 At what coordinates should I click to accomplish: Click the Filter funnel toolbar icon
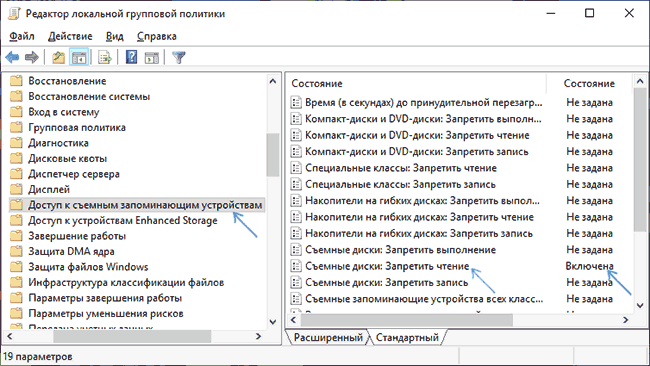179,57
